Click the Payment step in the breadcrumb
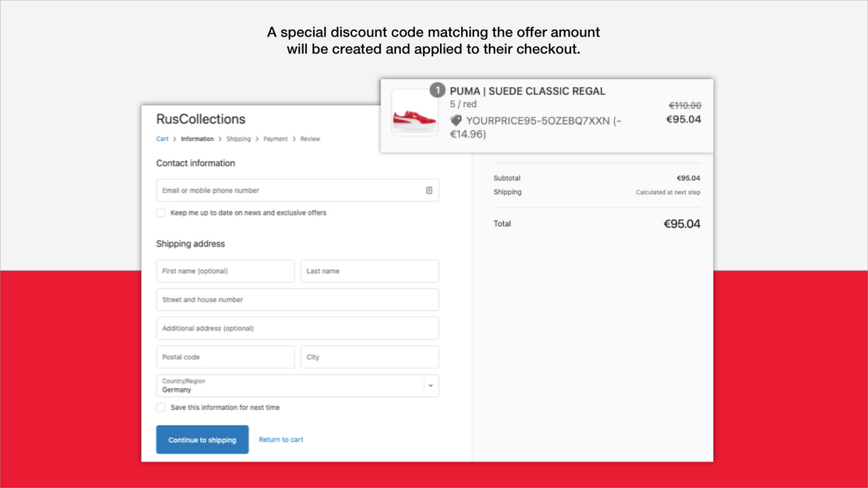This screenshot has width=868, height=488. [275, 138]
